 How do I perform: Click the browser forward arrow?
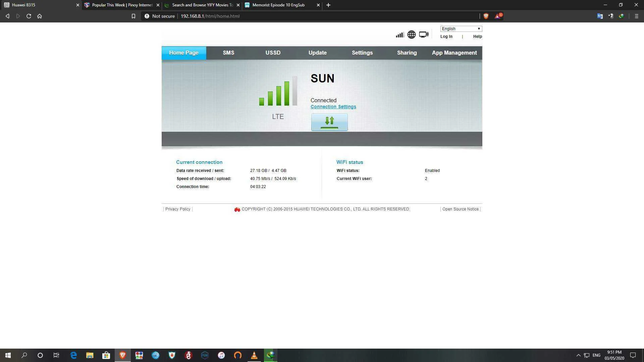(x=18, y=16)
